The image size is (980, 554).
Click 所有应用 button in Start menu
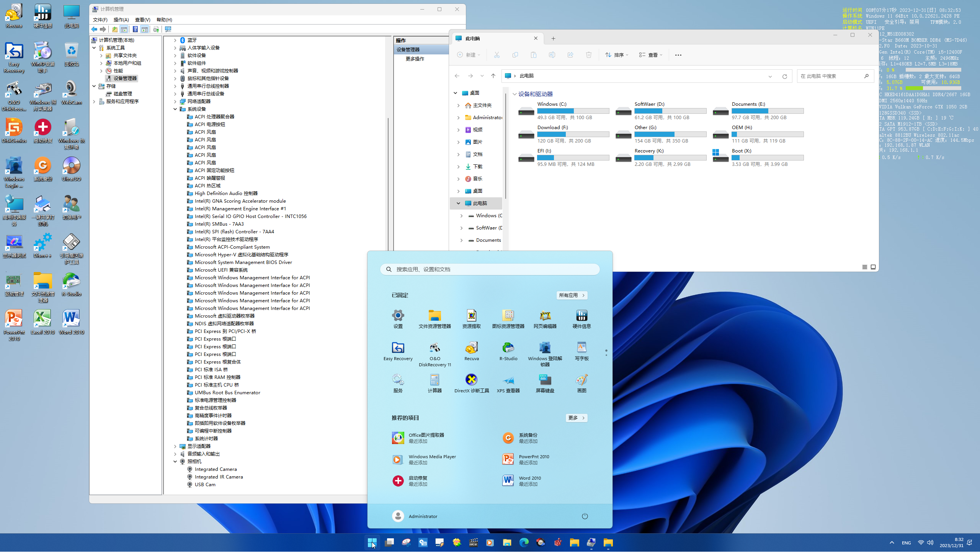(x=572, y=295)
